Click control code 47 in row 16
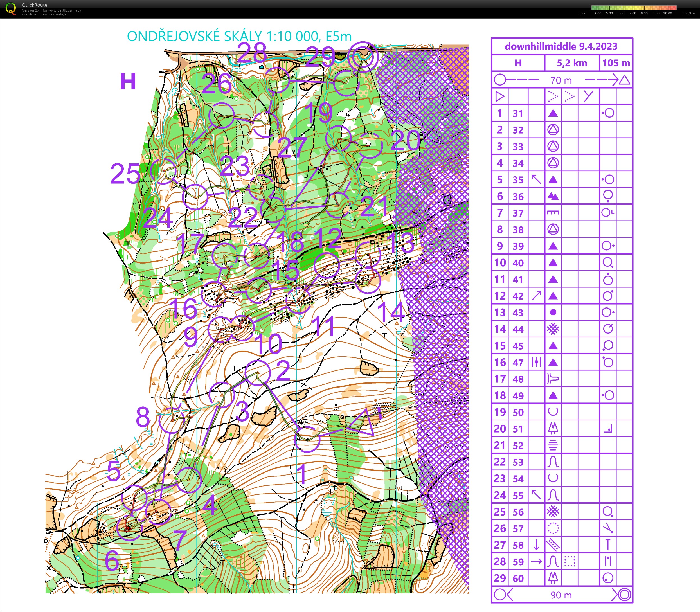This screenshot has width=700, height=612. click(x=518, y=362)
